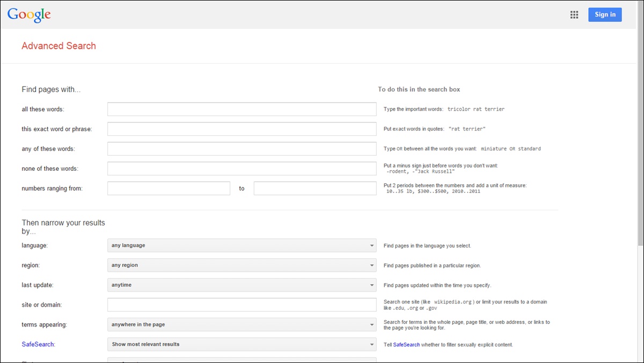
Task: Click the site or domain field
Action: pos(241,304)
